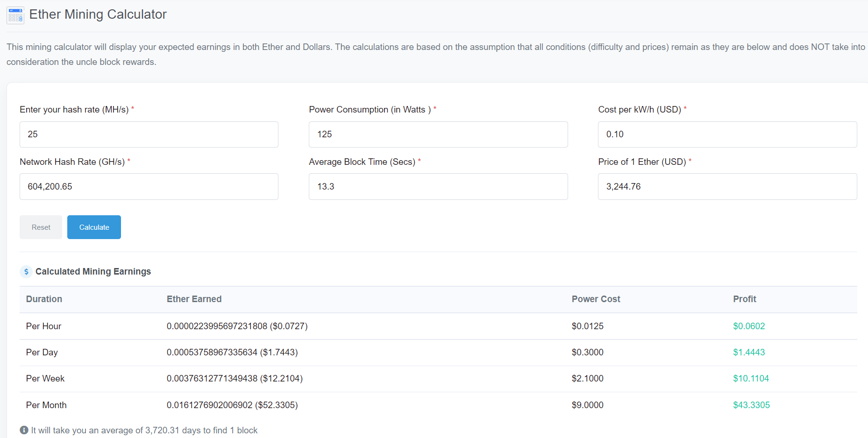The width and height of the screenshot is (868, 438).
Task: Click the $1.4443 daily profit value
Action: tap(749, 353)
